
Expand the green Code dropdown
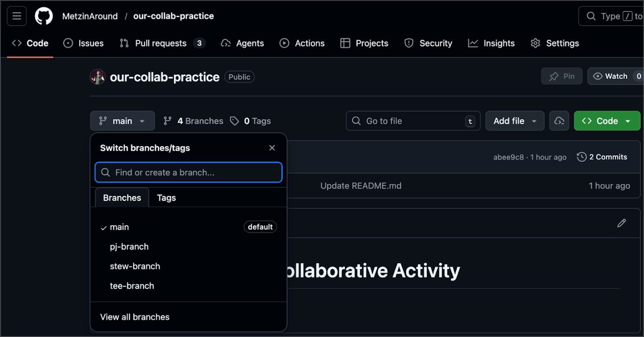coord(607,121)
